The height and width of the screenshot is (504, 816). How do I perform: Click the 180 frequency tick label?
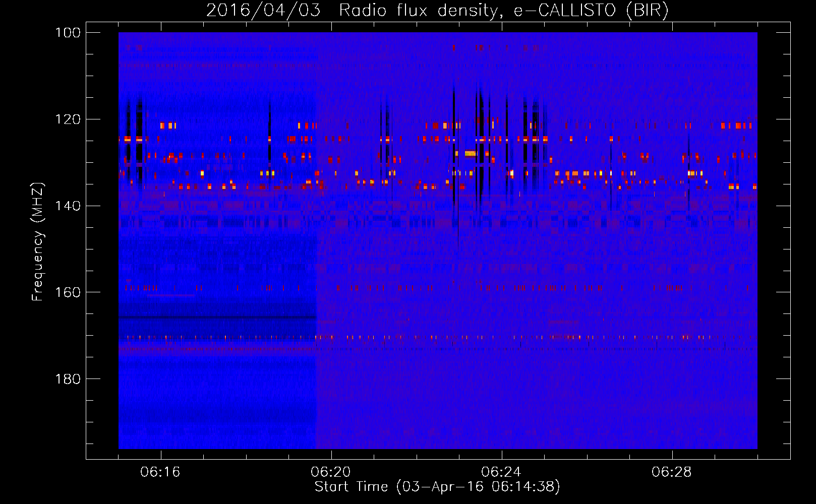(x=68, y=379)
